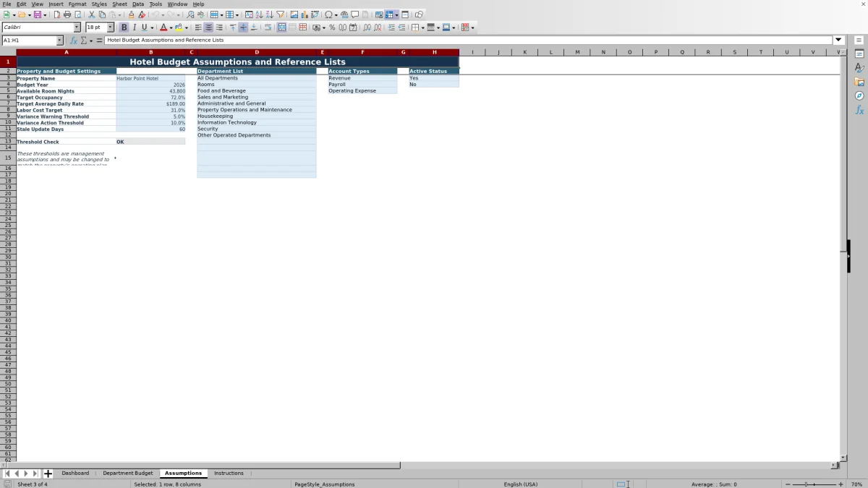Toggle the AutoFilter funnel icon

point(280,14)
